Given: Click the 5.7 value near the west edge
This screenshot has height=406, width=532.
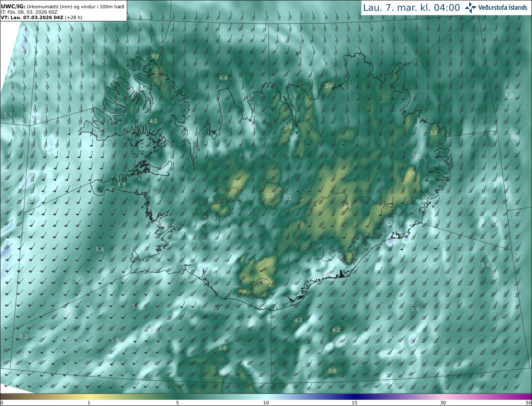Looking at the screenshot, I should [8, 115].
